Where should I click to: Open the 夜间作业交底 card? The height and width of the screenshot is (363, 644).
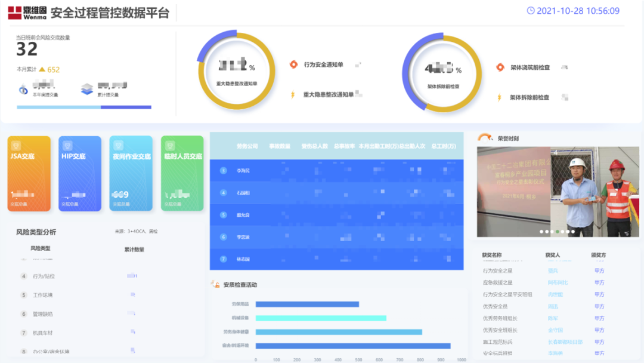pos(131,174)
